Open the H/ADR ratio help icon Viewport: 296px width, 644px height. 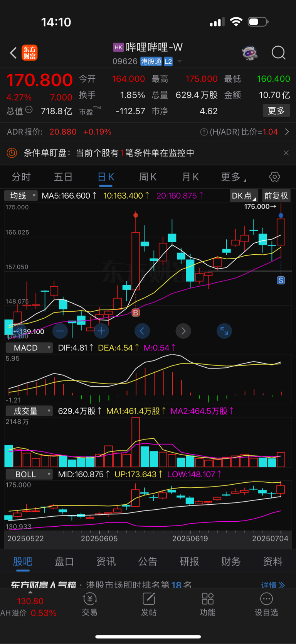click(x=204, y=132)
